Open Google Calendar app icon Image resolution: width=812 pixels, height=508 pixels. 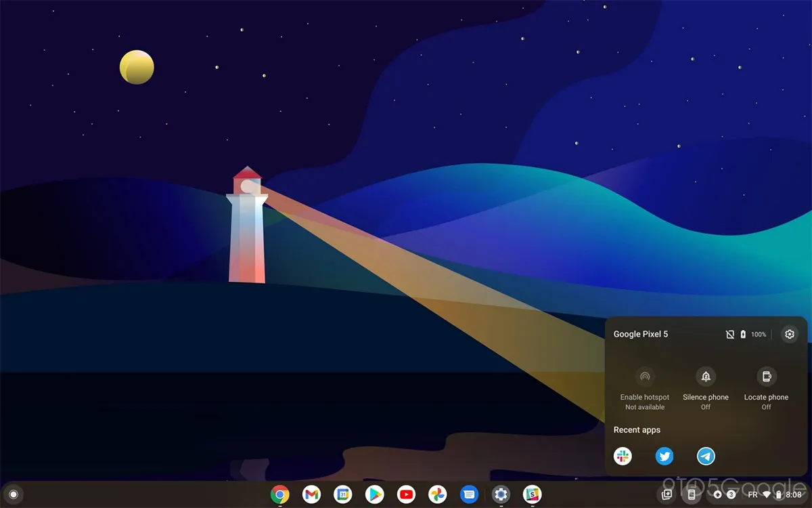click(x=343, y=494)
